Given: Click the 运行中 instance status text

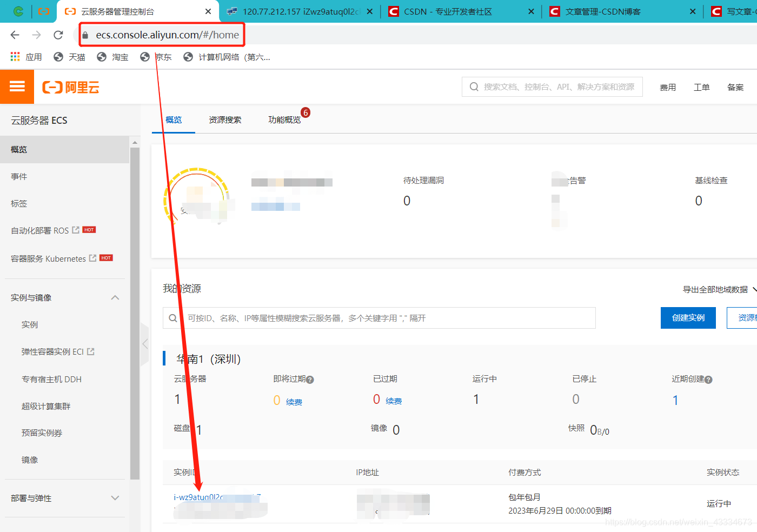Looking at the screenshot, I should coord(719,503).
